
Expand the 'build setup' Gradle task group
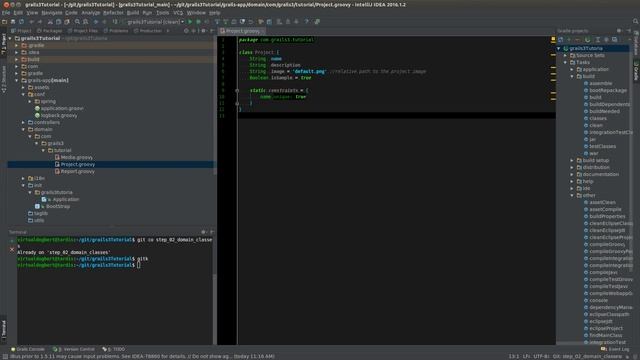[x=572, y=160]
